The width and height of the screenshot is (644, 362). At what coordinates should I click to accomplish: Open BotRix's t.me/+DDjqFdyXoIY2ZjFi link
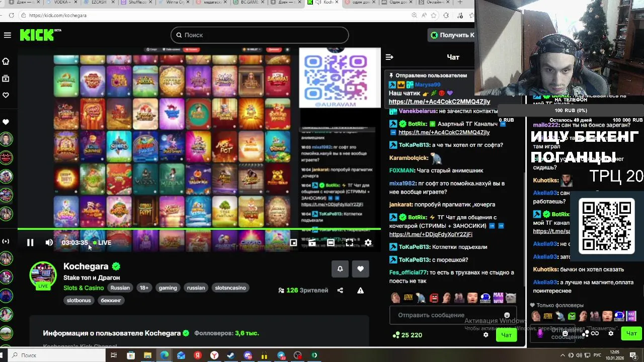point(431,234)
